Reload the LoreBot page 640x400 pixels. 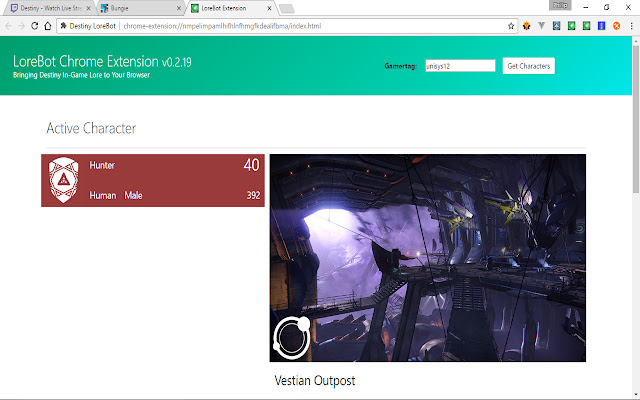[35, 26]
